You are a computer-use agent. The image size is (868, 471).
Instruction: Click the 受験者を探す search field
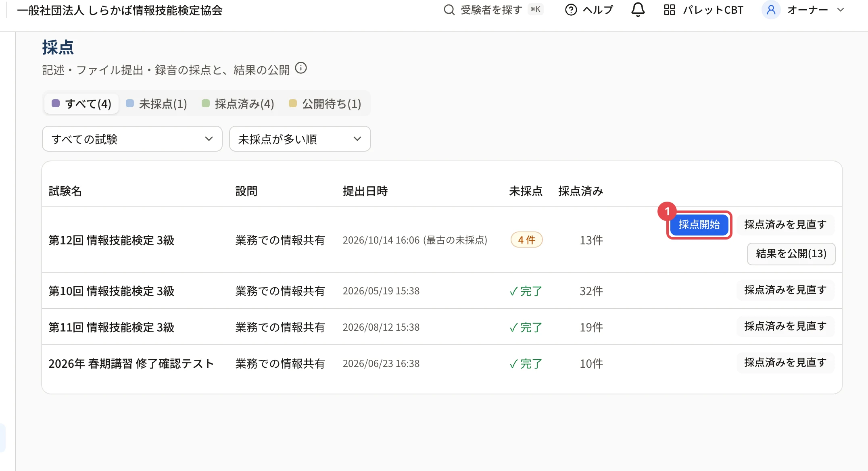click(493, 10)
